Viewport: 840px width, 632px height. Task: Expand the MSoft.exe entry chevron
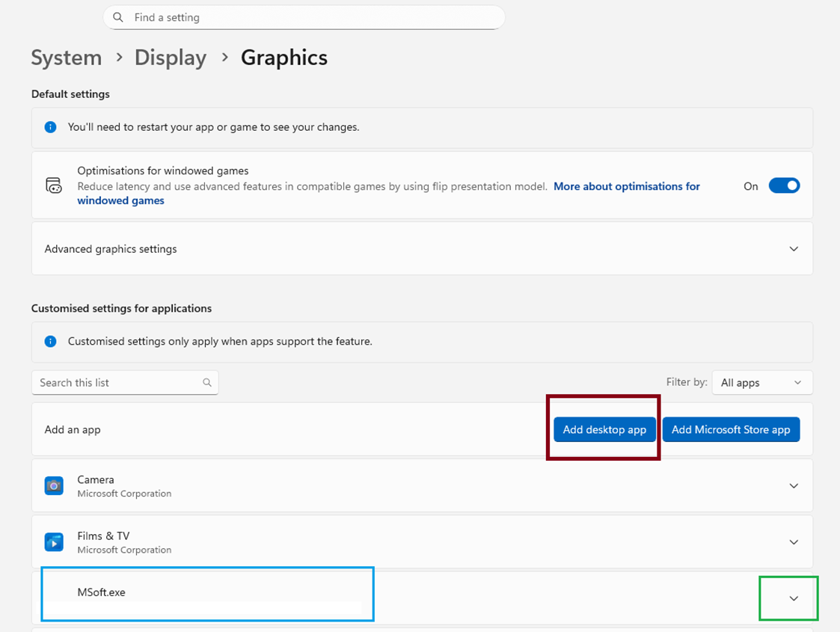794,598
